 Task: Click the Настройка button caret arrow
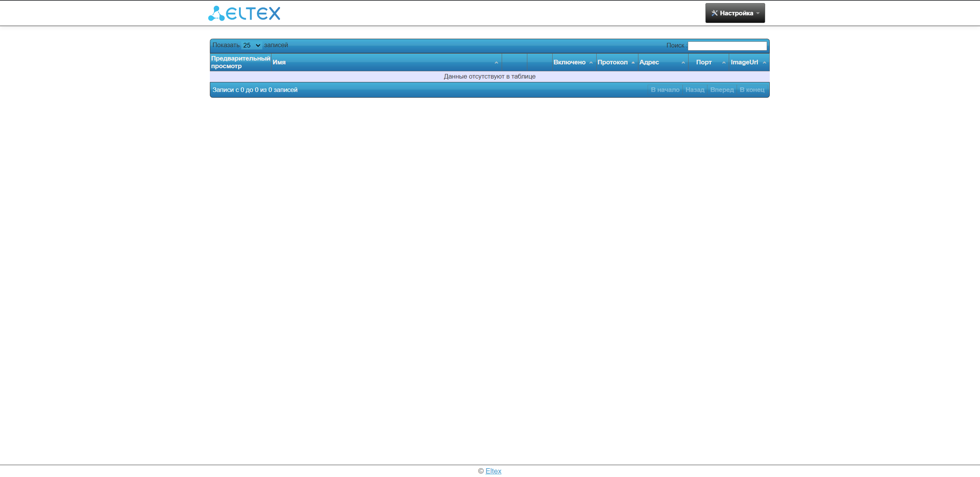758,13
